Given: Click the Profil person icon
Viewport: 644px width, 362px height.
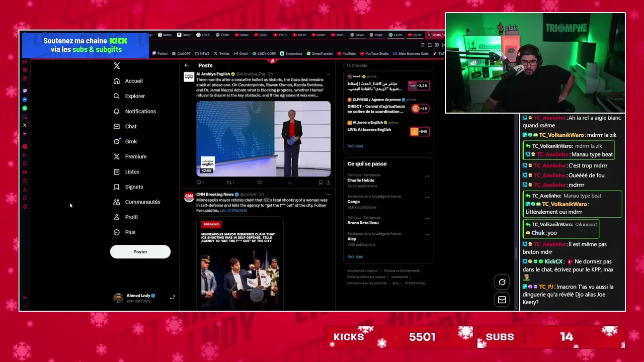Looking at the screenshot, I should (x=117, y=217).
